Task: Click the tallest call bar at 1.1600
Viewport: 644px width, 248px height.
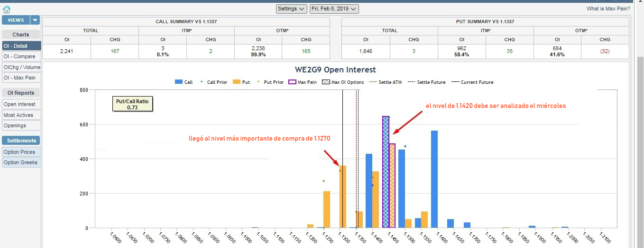Action: [434, 180]
